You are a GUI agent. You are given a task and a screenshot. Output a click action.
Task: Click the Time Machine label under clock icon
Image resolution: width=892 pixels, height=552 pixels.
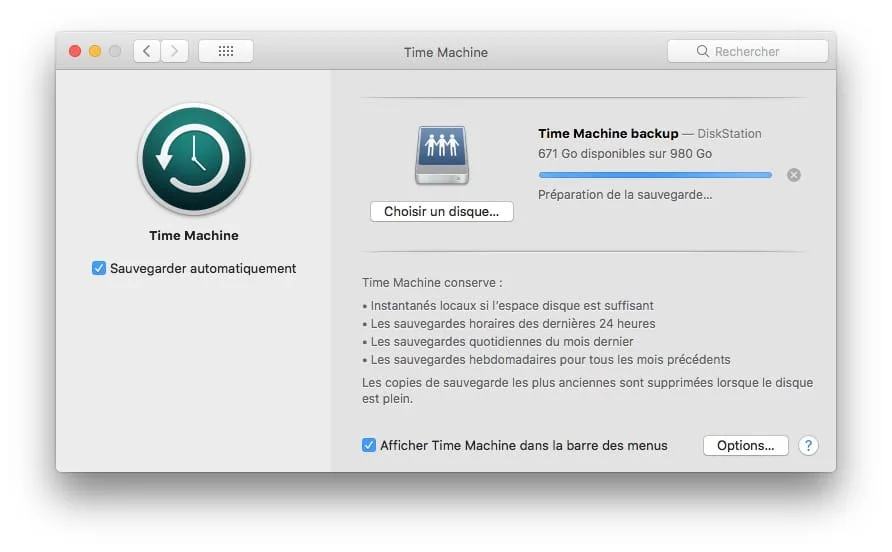[x=194, y=236]
